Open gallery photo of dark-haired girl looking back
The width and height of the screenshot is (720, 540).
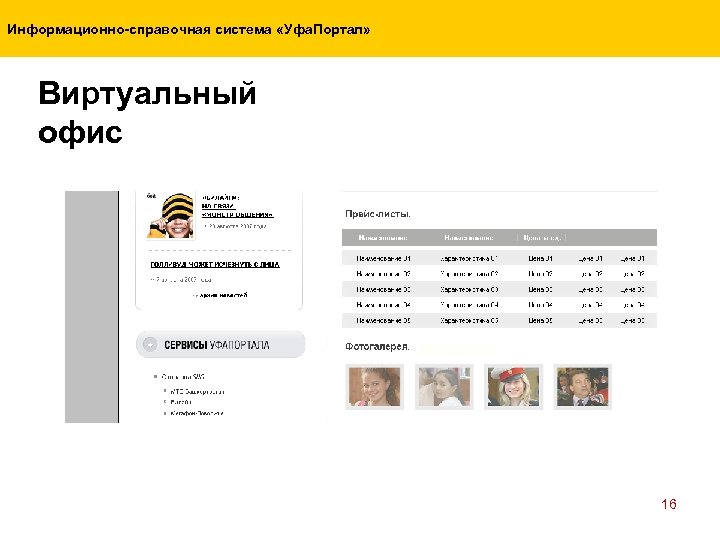444,387
